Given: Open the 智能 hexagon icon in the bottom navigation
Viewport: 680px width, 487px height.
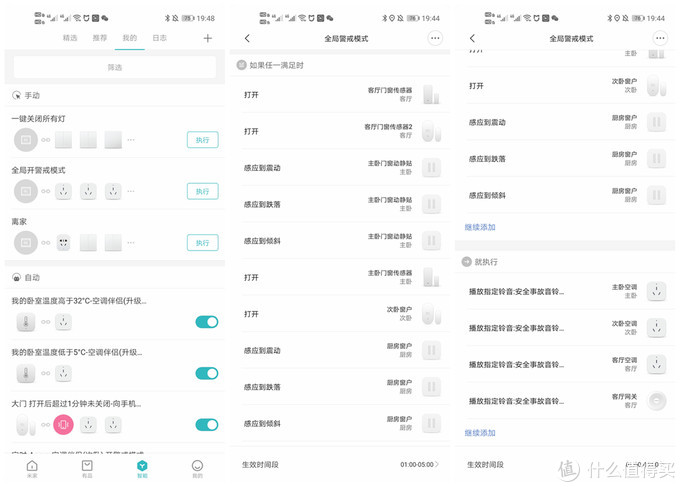Looking at the screenshot, I should click(142, 468).
